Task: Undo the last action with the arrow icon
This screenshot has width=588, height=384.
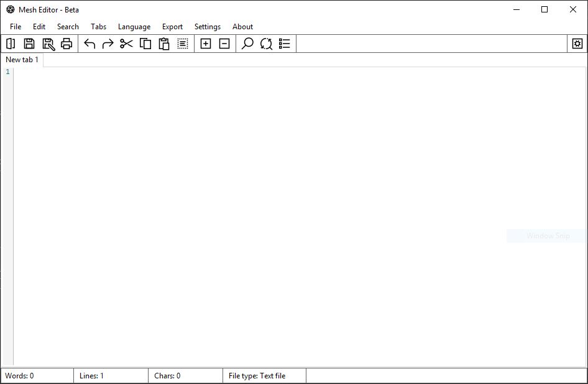Action: click(x=88, y=44)
